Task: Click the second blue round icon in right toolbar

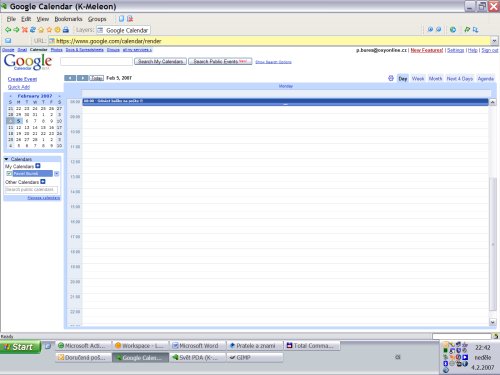Action: pyautogui.click(x=439, y=30)
